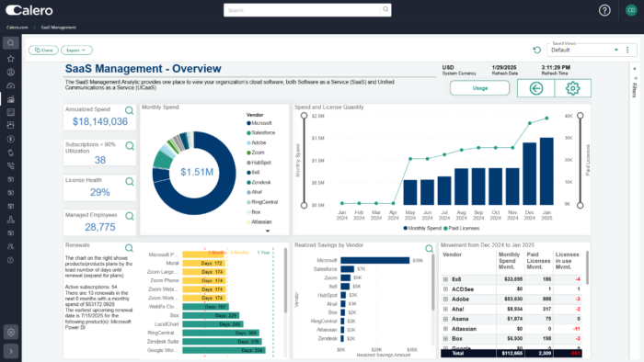Click the Movement table scrollbar
This screenshot has width=644, height=362.
[587, 267]
